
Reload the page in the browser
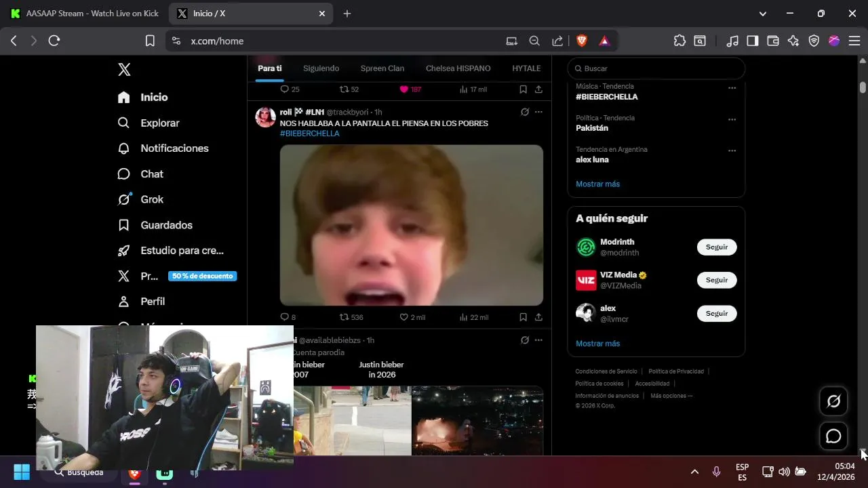tap(54, 41)
